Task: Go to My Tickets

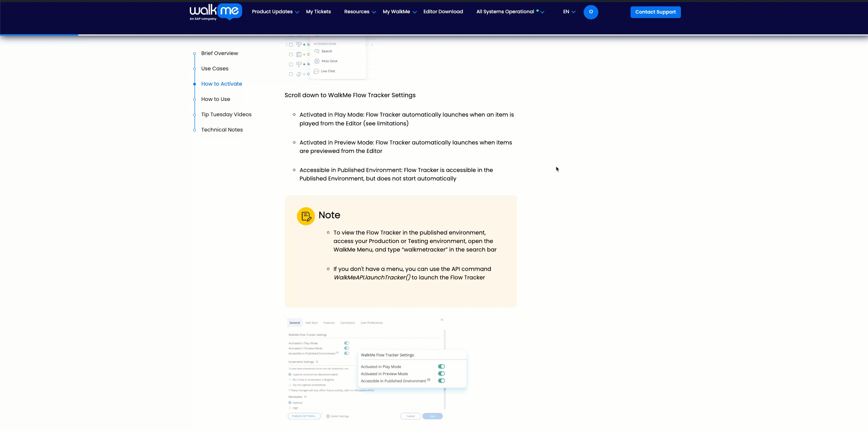Action: coord(318,12)
